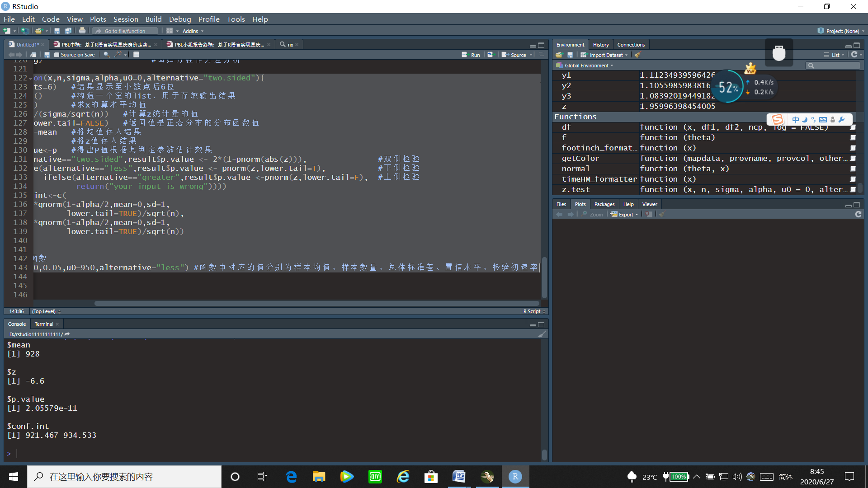Switch to the Console tab

pos(17,324)
